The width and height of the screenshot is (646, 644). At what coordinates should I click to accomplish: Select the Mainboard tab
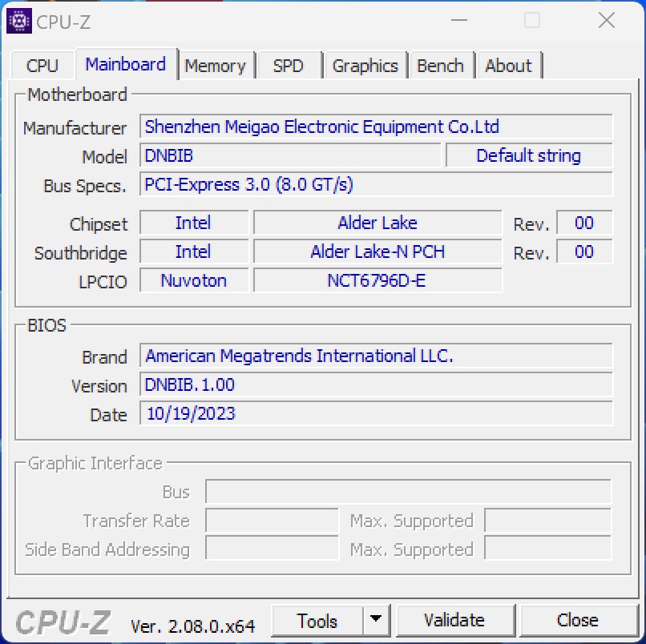coord(126,64)
